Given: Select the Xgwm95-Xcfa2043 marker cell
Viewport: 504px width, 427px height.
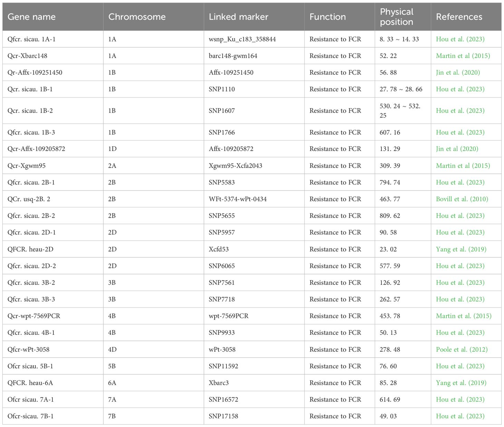Looking at the screenshot, I should click(235, 165).
